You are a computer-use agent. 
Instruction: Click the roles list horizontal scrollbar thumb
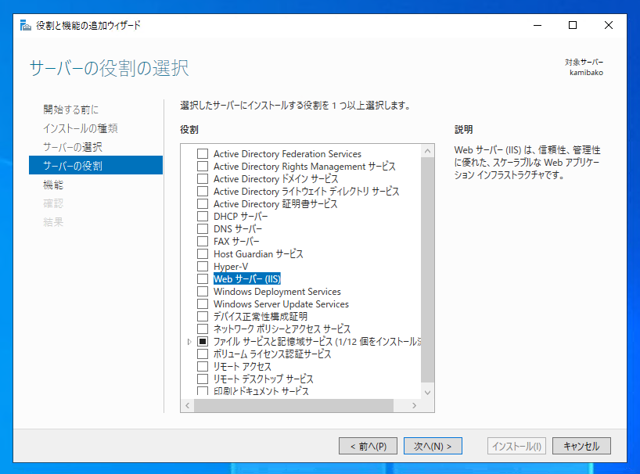click(x=293, y=405)
